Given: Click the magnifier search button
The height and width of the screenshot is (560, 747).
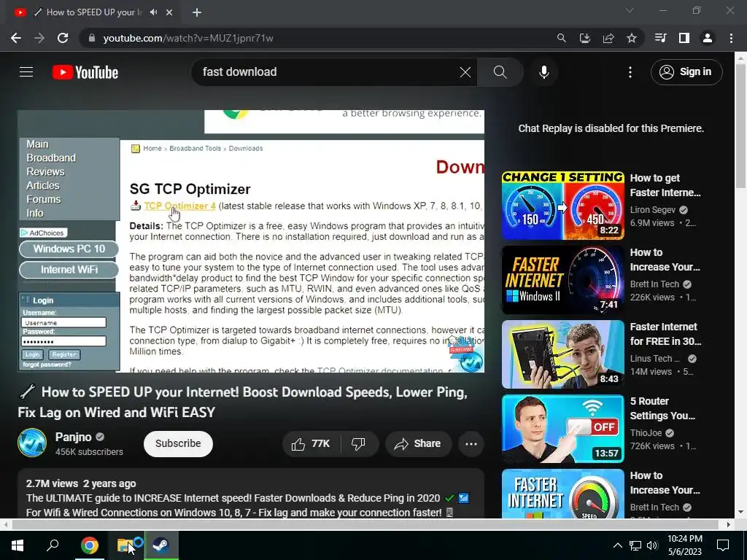Looking at the screenshot, I should (500, 72).
